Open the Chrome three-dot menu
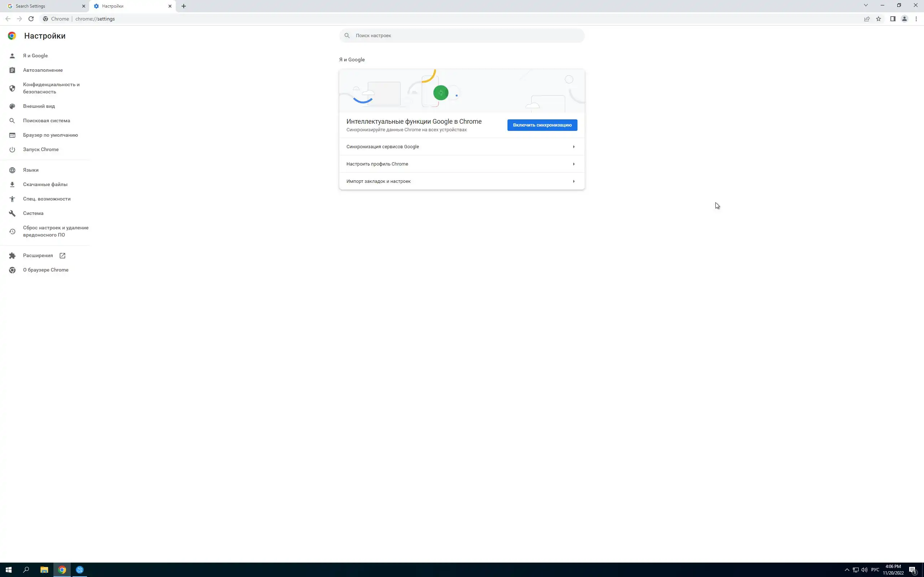 click(x=916, y=19)
